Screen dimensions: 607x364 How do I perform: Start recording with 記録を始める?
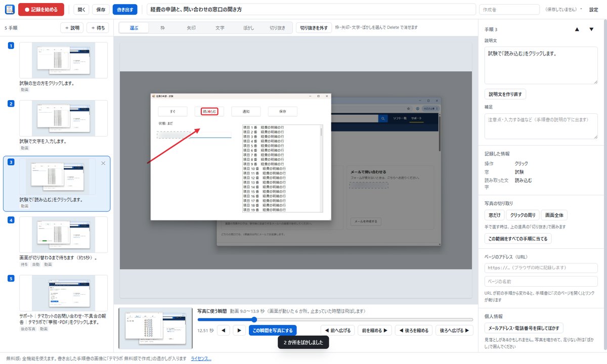[x=41, y=9]
